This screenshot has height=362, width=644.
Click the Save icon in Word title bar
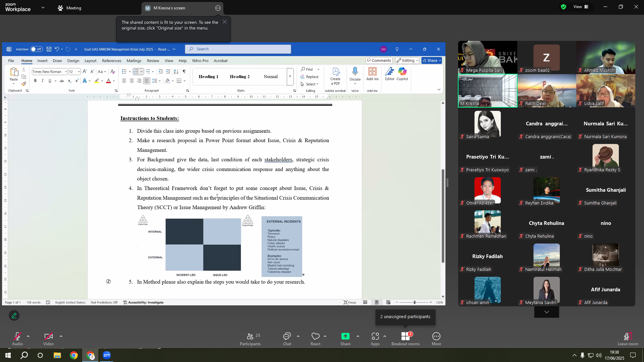[49, 49]
